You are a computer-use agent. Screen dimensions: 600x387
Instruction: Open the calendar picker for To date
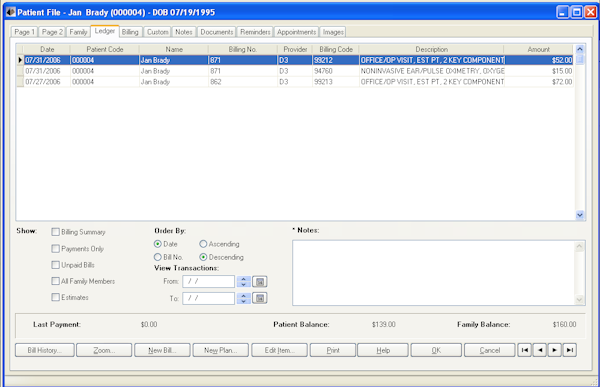click(x=260, y=298)
